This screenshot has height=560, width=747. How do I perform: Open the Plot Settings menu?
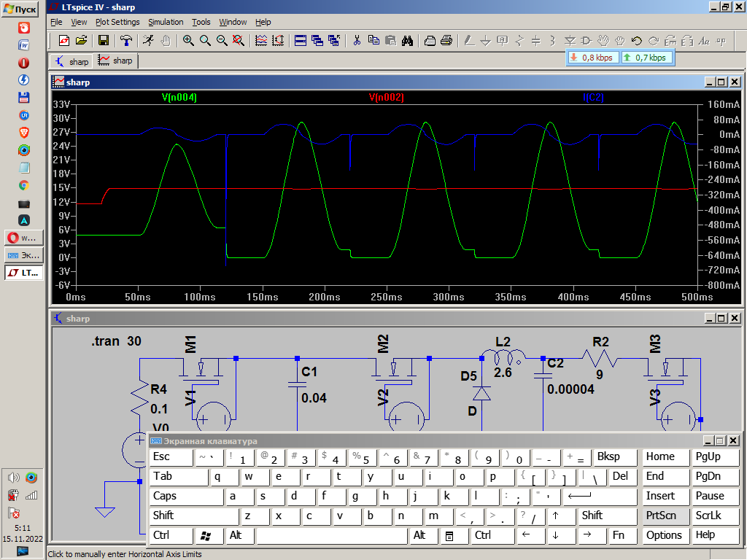[117, 22]
